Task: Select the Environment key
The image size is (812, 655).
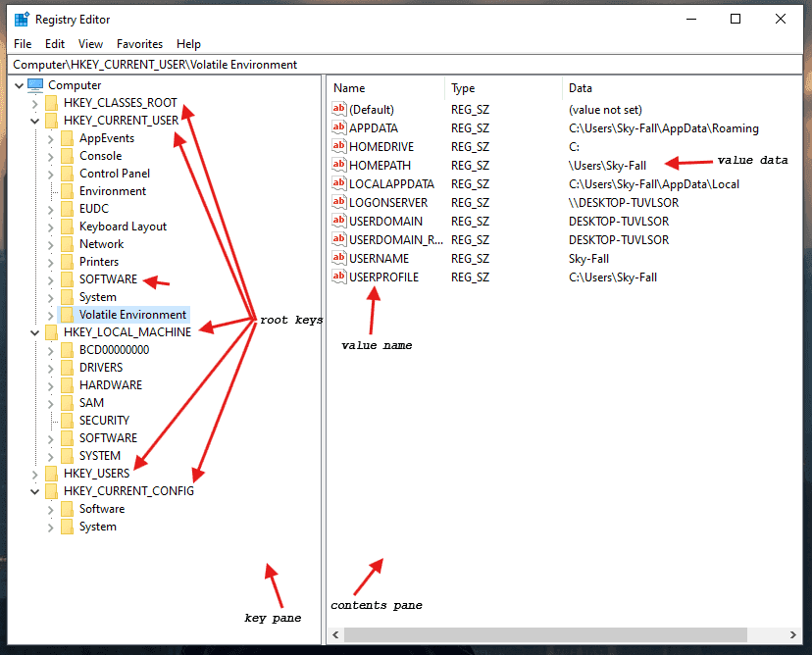Action: point(113,191)
